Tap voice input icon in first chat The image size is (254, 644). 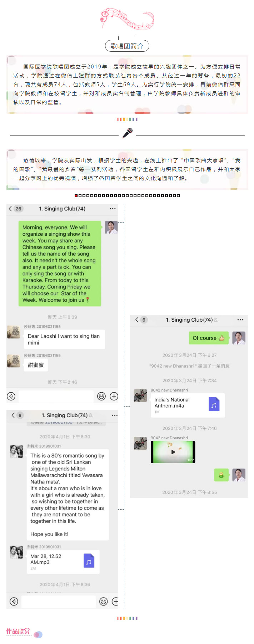(11, 396)
